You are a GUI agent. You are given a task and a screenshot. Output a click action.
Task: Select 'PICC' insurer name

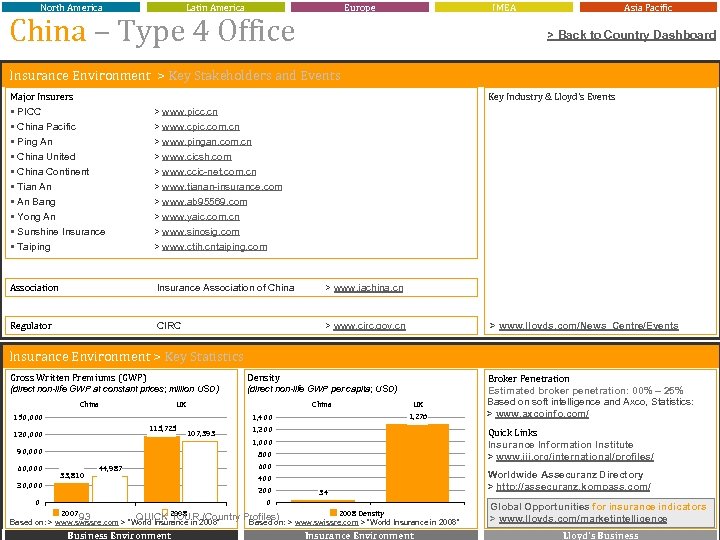[29, 112]
